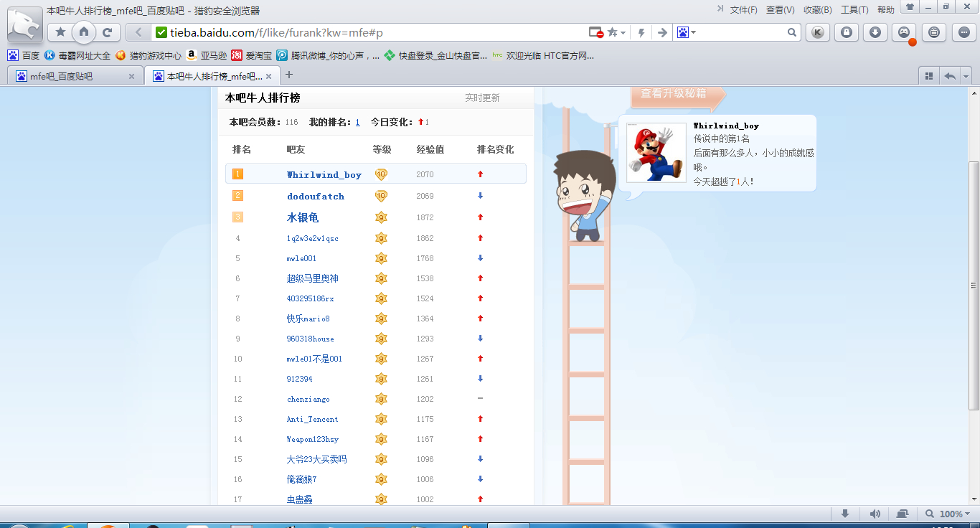Open the Baidu search engine selector dropdown
Screen dimensions: 980x528
pos(687,32)
